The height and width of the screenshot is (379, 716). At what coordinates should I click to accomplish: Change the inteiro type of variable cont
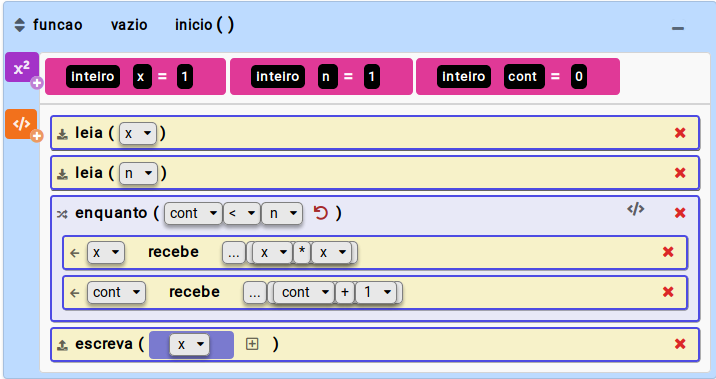pos(463,76)
